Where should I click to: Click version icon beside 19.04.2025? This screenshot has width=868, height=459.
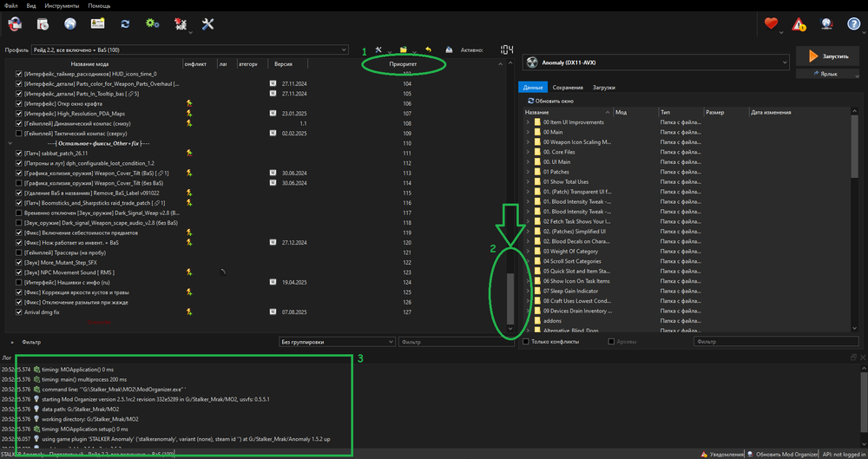[x=273, y=282]
